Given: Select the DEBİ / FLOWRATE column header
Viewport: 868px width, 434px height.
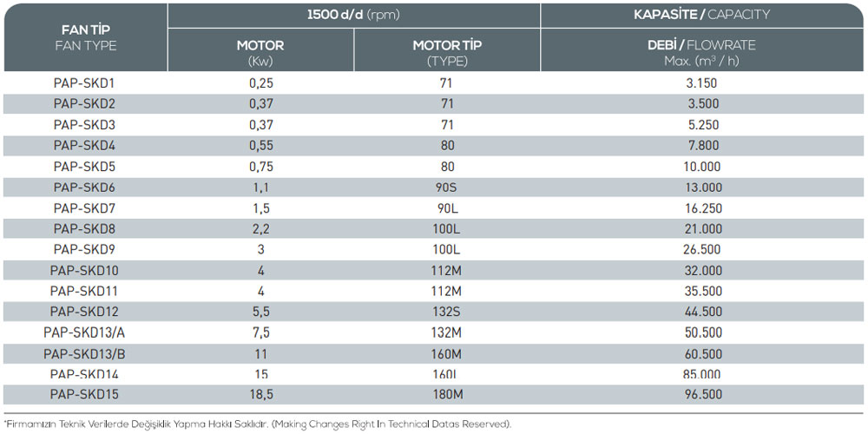Looking at the screenshot, I should coord(701,52).
